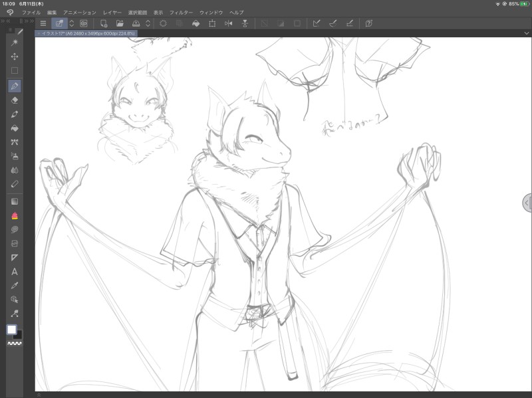This screenshot has height=398, width=532.
Task: Open the right-side panel pull tab
Action: coord(527,203)
